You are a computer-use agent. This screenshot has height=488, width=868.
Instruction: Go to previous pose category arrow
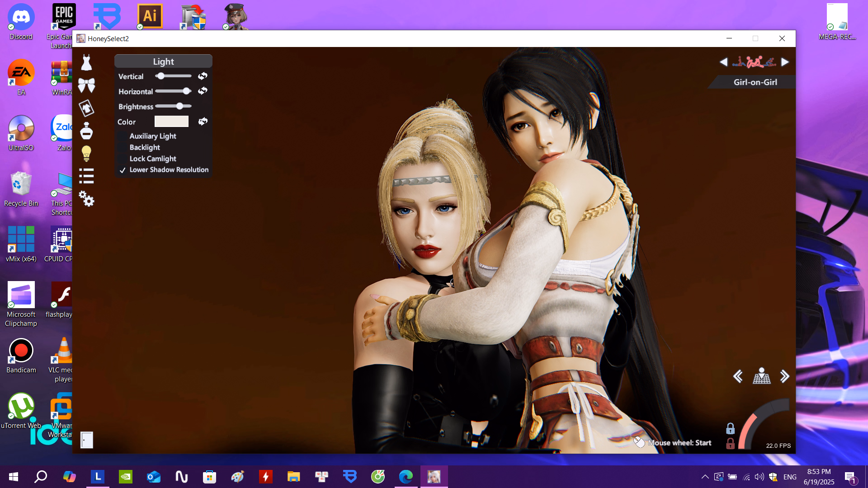click(723, 62)
